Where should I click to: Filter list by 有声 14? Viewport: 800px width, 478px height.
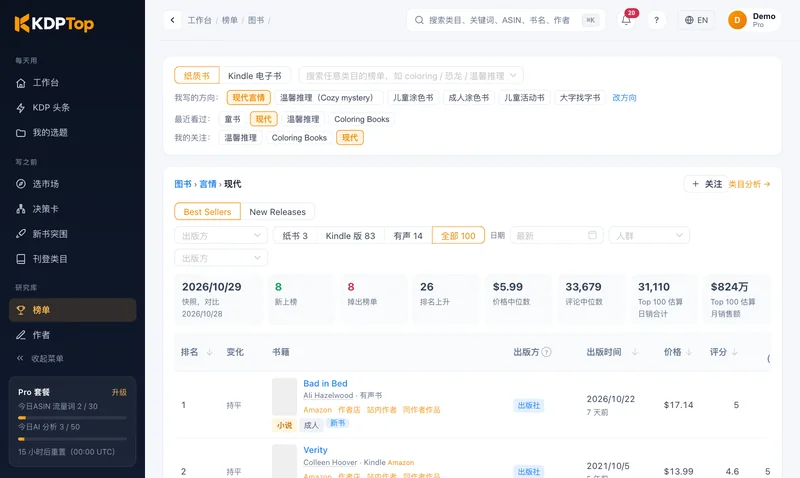coord(408,236)
